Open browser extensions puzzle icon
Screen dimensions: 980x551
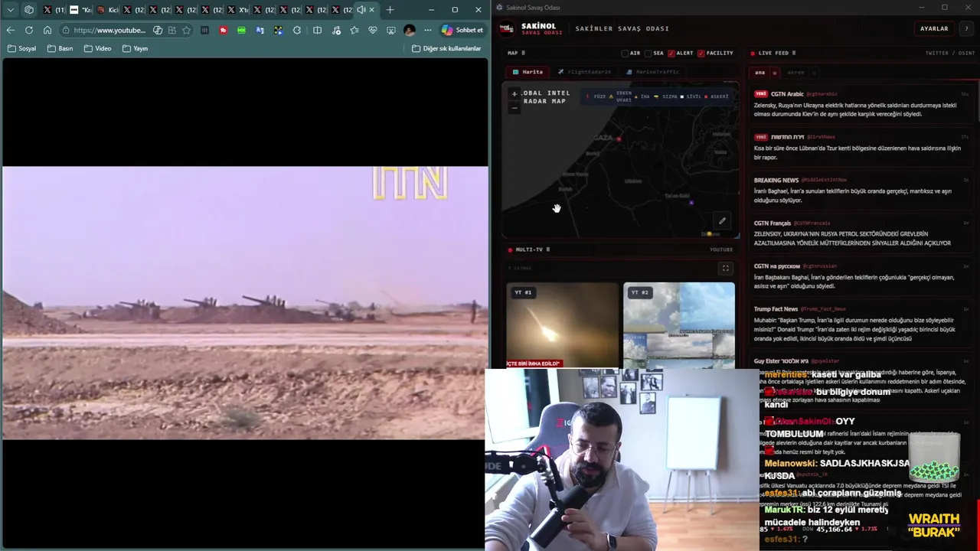point(297,30)
